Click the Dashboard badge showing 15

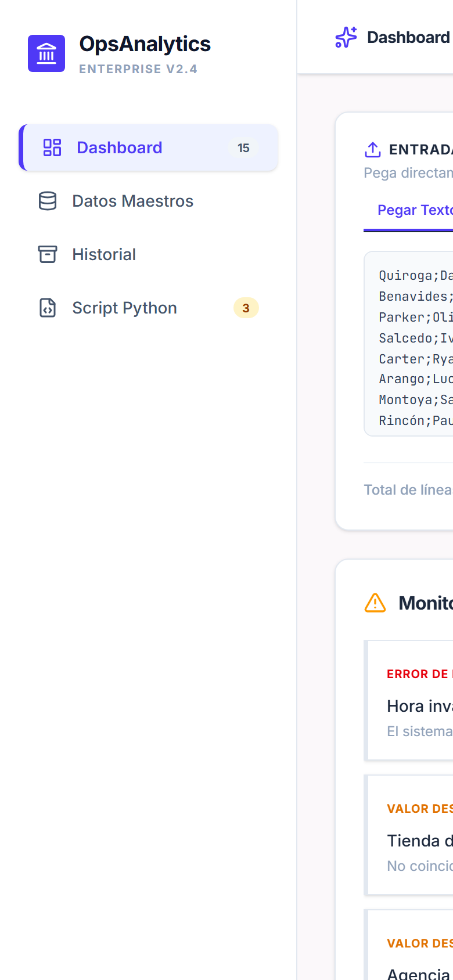[x=244, y=148]
